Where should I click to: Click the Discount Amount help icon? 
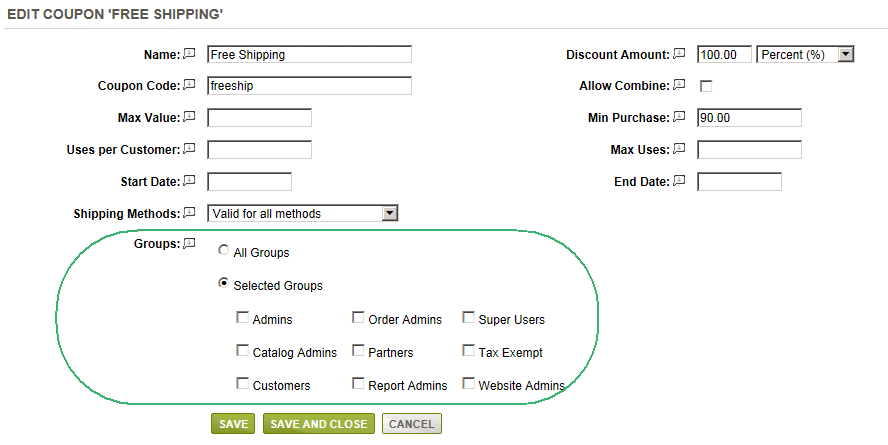[679, 54]
